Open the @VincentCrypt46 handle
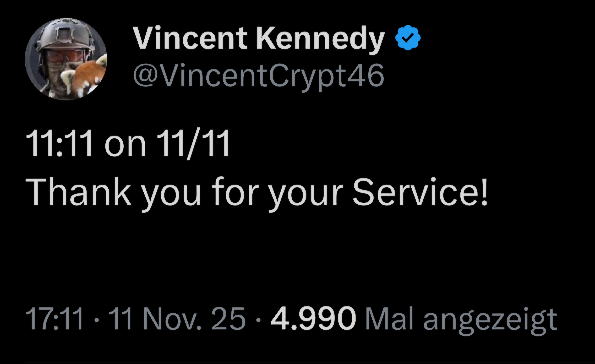 click(258, 75)
